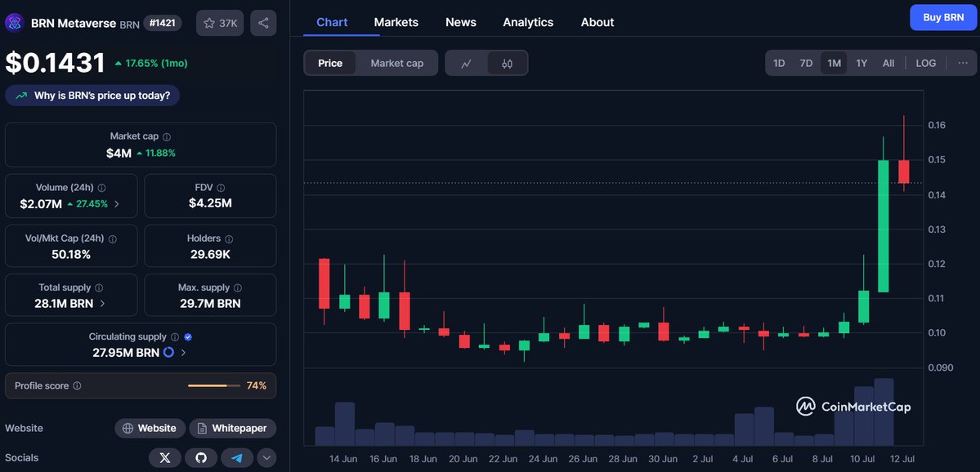Image resolution: width=980 pixels, height=472 pixels.
Task: Switch chart to line view icon
Action: coord(466,63)
